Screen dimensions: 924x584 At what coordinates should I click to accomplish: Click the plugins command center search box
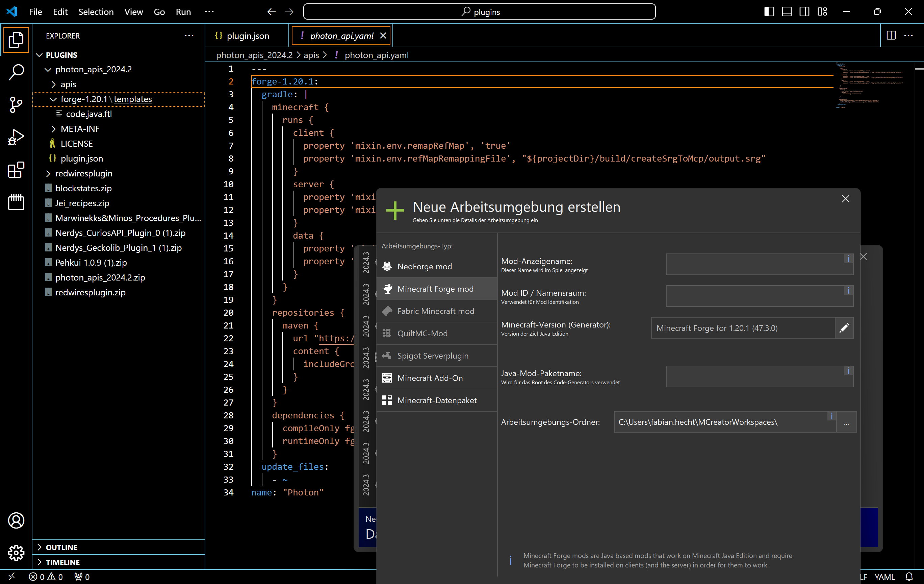[479, 12]
